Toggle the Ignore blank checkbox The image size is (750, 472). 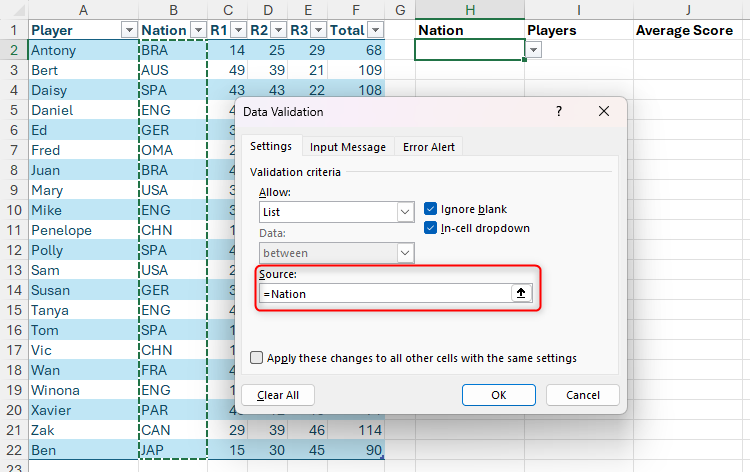point(431,209)
